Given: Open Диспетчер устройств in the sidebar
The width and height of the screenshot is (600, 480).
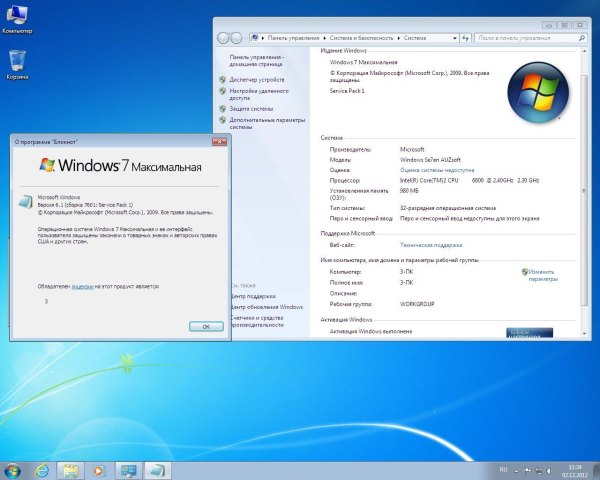Looking at the screenshot, I should [256, 79].
